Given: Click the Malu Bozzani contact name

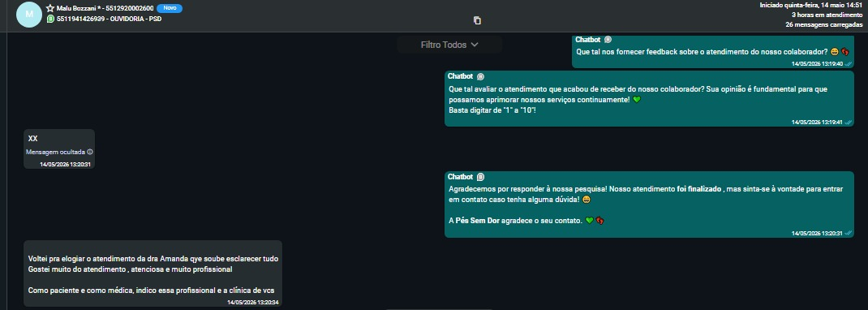Looking at the screenshot, I should [x=78, y=8].
